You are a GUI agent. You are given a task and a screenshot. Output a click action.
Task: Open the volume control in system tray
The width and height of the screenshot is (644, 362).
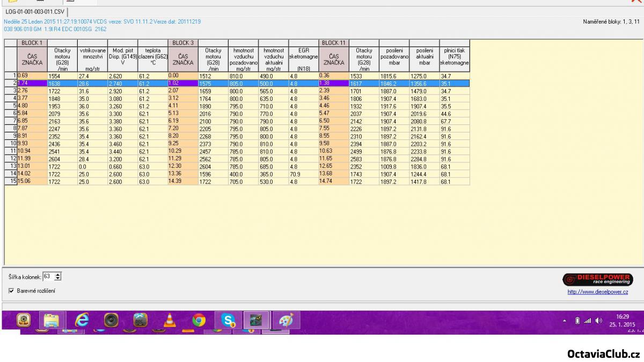pos(598,321)
